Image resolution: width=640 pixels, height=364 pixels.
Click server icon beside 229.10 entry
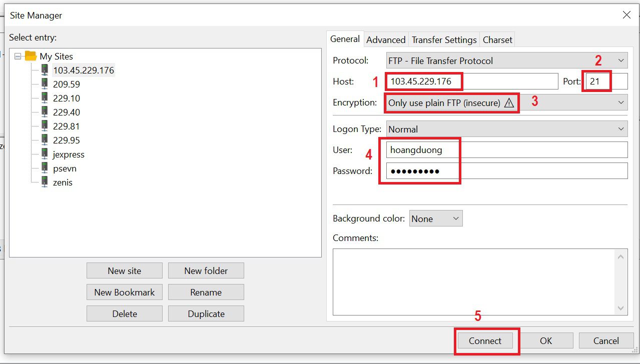tap(45, 98)
